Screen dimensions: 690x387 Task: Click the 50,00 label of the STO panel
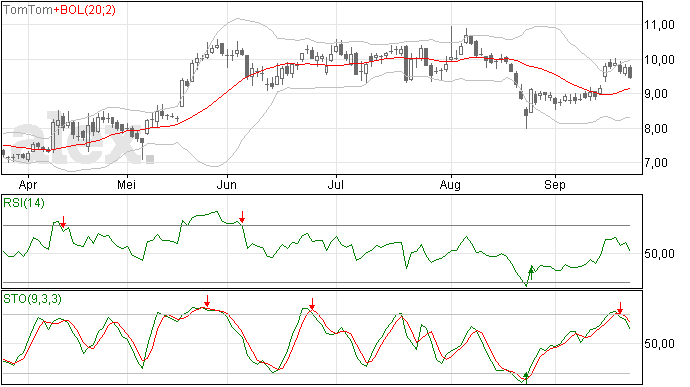point(659,343)
